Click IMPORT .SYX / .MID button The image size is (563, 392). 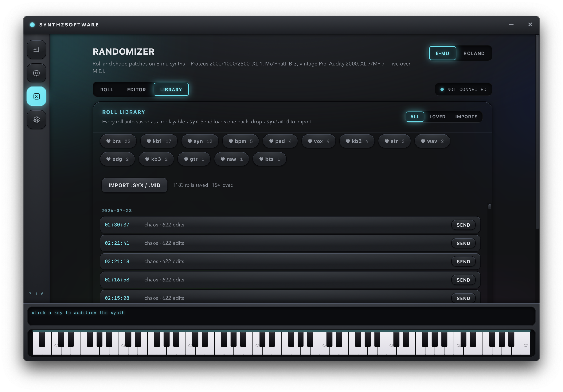point(134,185)
